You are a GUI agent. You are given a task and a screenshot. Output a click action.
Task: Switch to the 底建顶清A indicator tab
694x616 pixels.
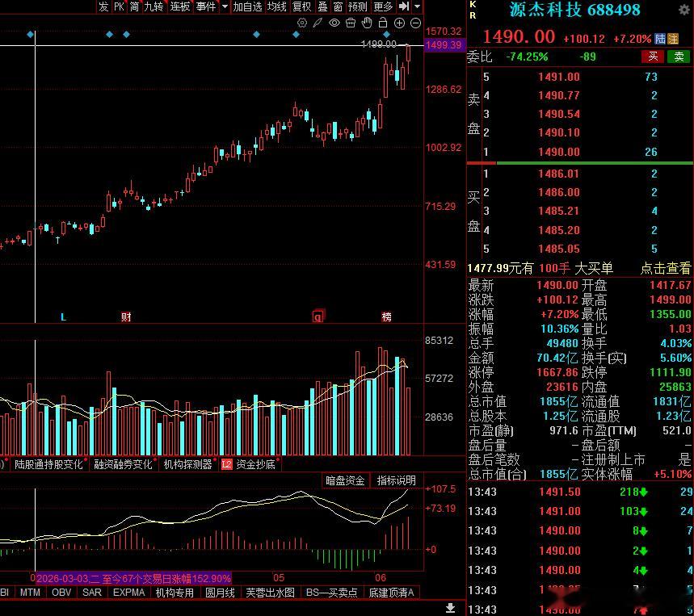pos(391,593)
